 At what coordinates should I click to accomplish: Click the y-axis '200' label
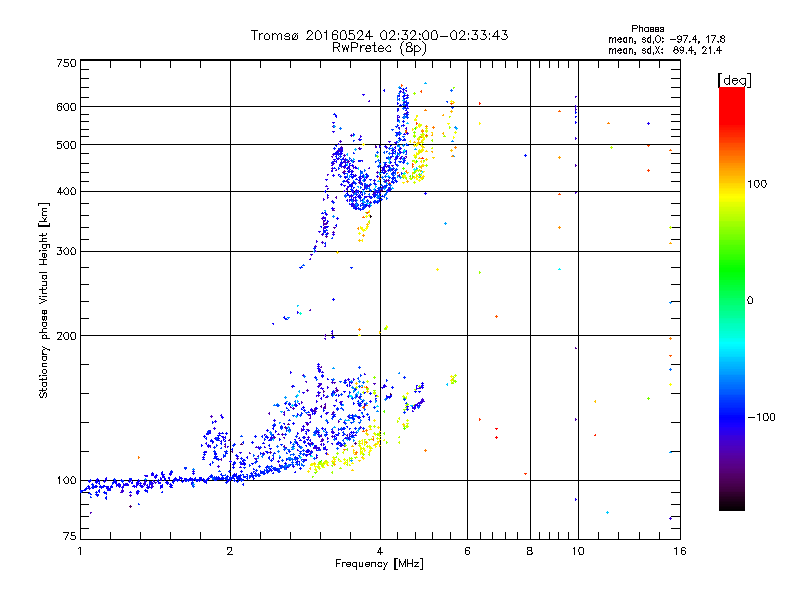(x=66, y=336)
